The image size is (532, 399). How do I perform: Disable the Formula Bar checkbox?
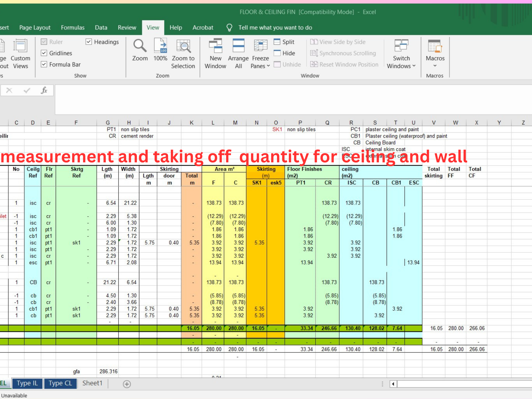(44, 64)
